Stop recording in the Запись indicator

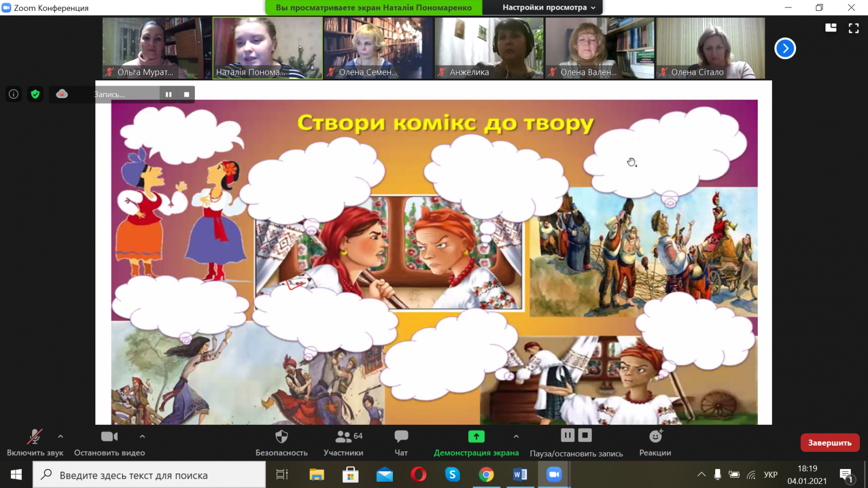pyautogui.click(x=186, y=94)
